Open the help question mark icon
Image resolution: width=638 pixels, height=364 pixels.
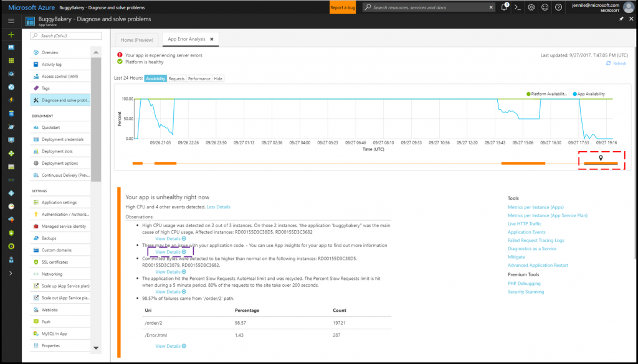(x=559, y=7)
